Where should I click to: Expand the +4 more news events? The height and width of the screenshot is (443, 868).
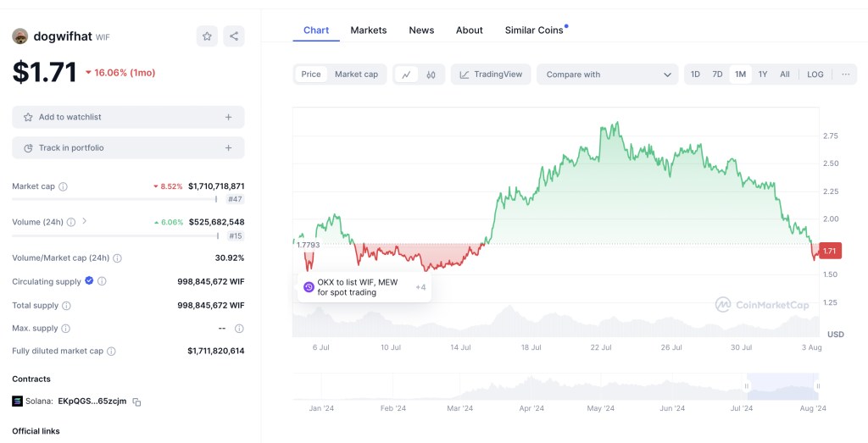[x=420, y=287]
